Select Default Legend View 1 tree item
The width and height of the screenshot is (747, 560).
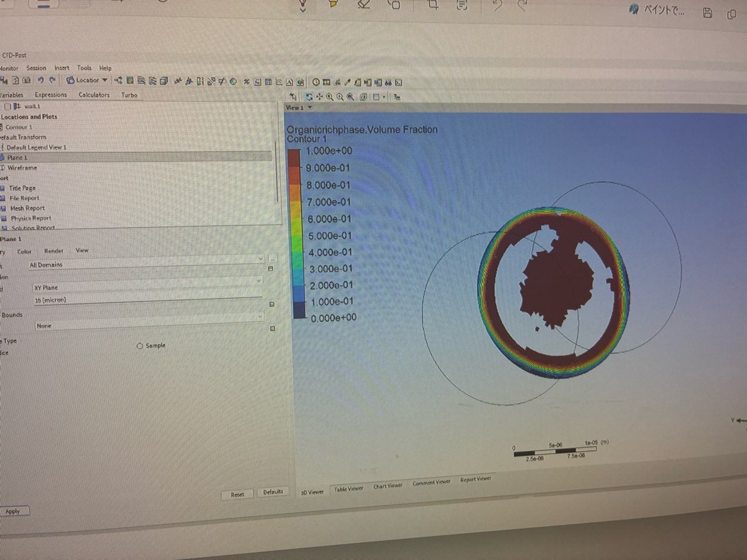click(x=37, y=148)
